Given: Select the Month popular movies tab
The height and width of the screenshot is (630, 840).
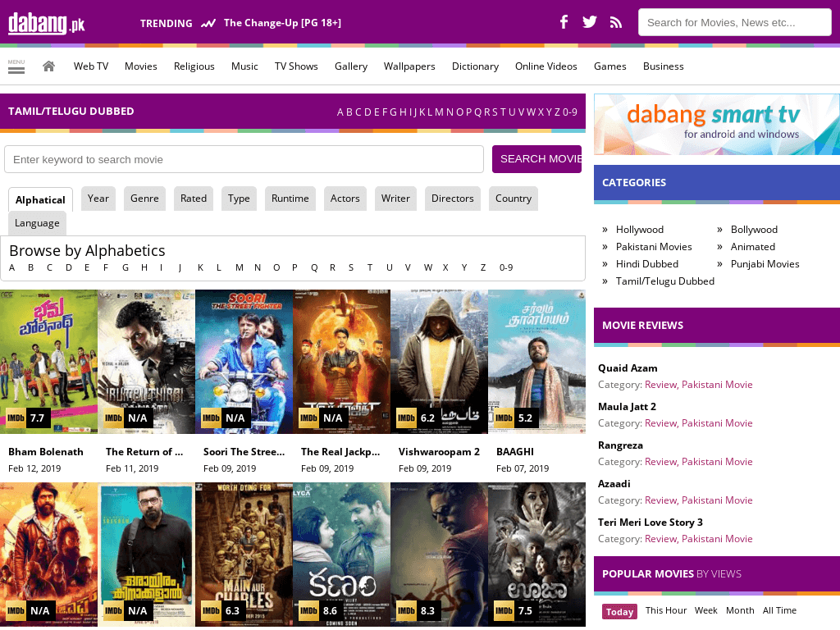Looking at the screenshot, I should pos(740,610).
